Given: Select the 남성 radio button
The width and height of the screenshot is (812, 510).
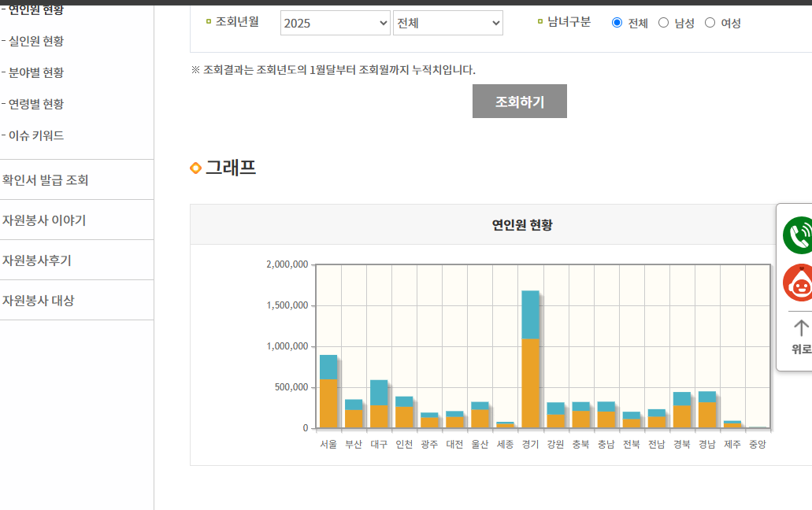Looking at the screenshot, I should (664, 23).
